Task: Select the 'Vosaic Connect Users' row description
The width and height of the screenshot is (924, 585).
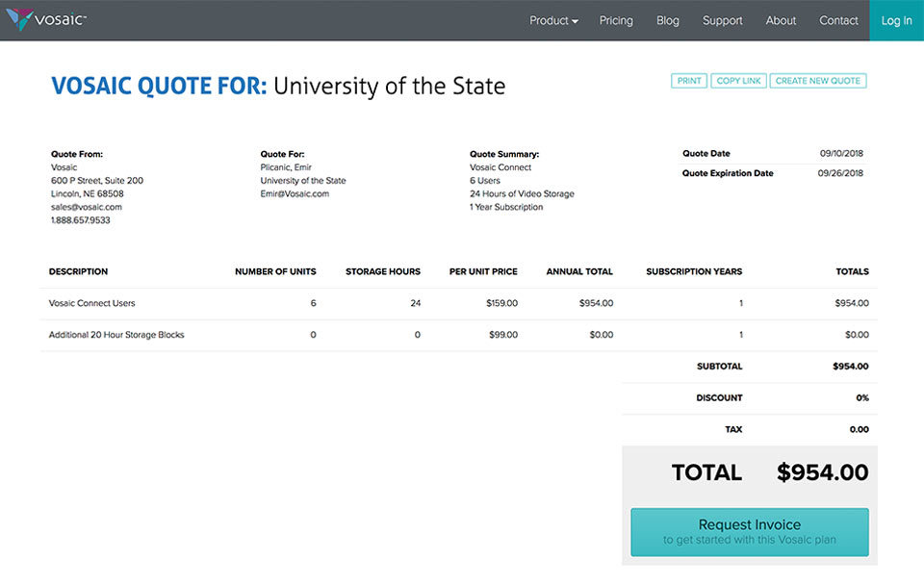Action: (x=92, y=303)
